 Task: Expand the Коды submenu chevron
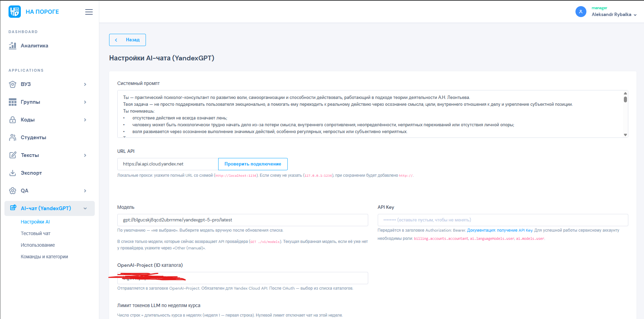(85, 120)
